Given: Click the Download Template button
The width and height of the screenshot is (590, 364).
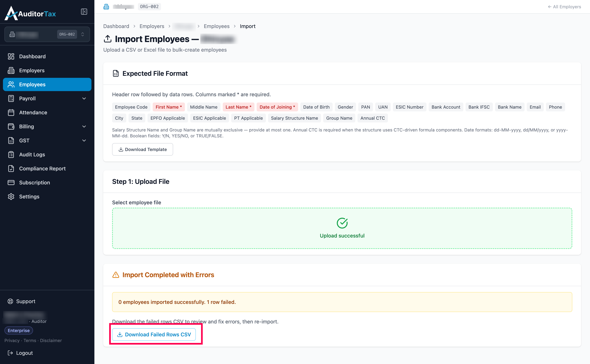Looking at the screenshot, I should click(x=143, y=149).
